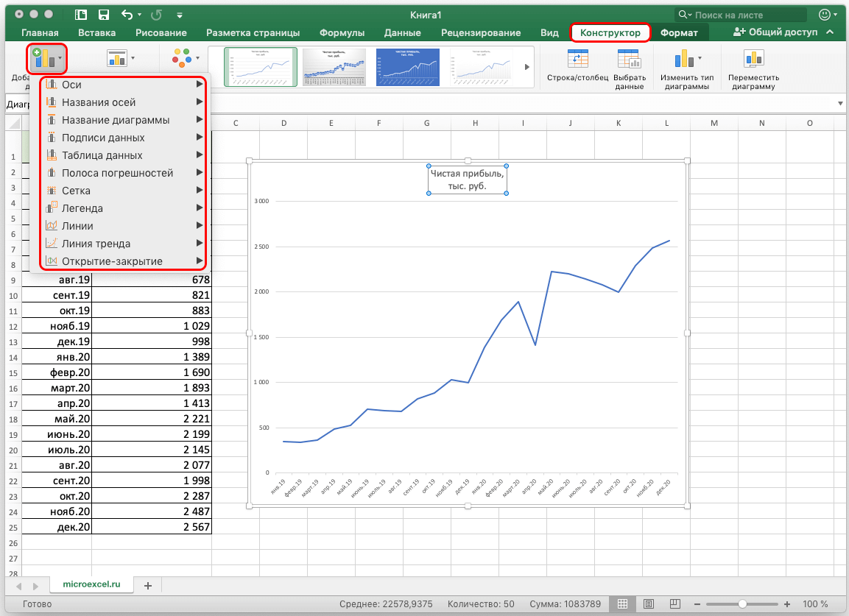Select cell with нояб.19
849x616 pixels.
(57, 326)
